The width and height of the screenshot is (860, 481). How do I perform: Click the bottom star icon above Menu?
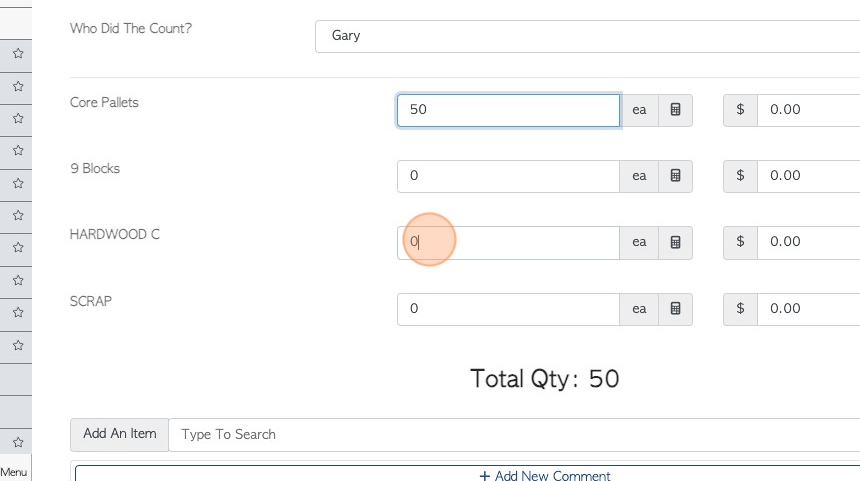pyautogui.click(x=17, y=441)
